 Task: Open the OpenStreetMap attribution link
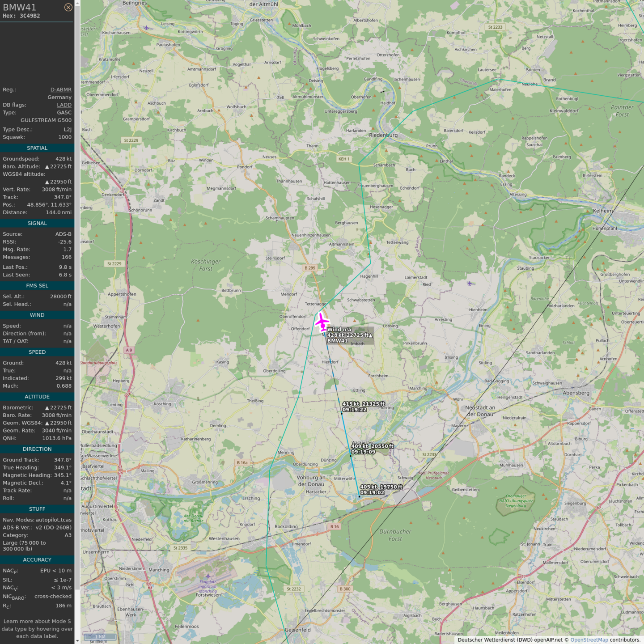point(589,640)
